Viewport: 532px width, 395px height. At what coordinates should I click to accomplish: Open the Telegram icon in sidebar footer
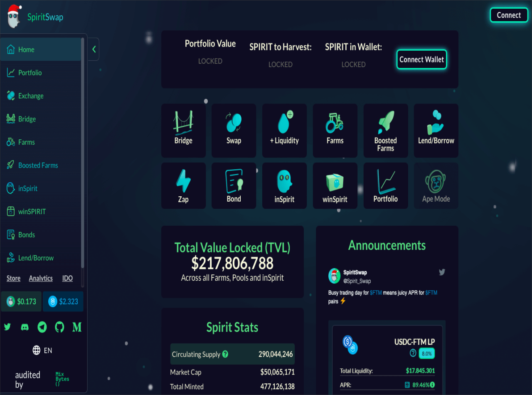pos(42,327)
